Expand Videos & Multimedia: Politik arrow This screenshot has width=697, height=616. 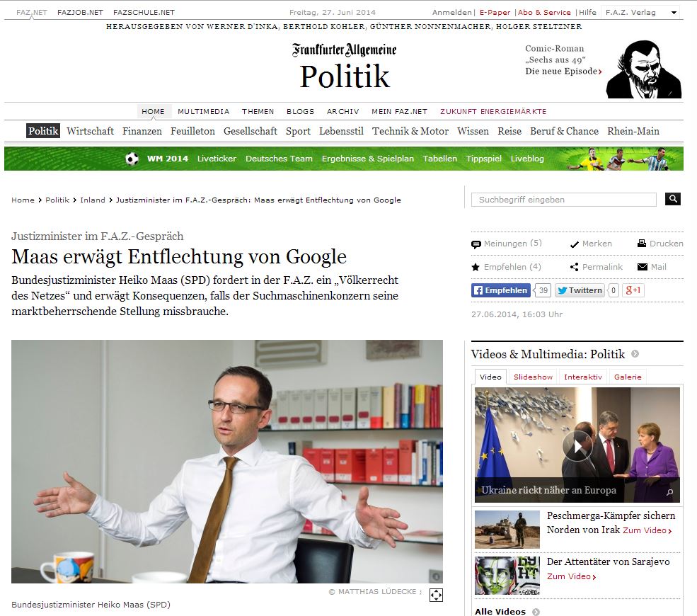(635, 354)
